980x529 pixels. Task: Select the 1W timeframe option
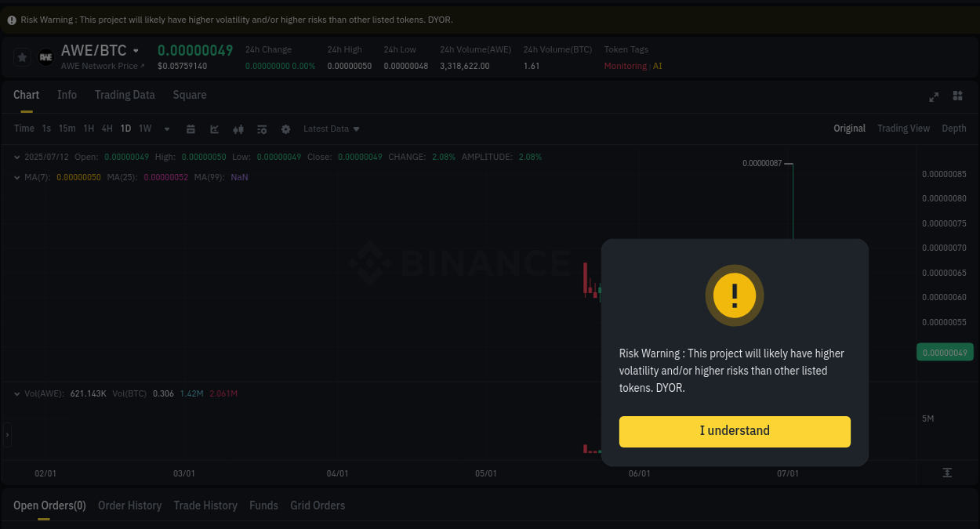(x=144, y=129)
